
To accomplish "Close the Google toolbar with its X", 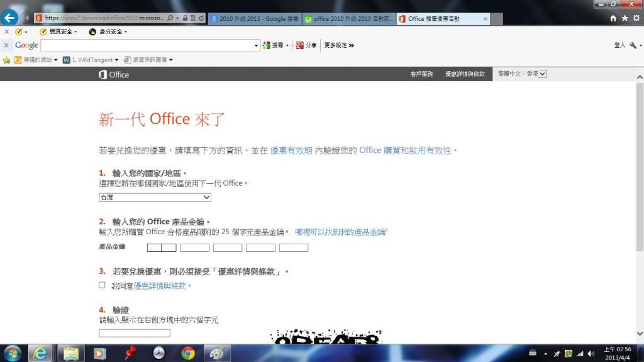I will click(x=6, y=45).
